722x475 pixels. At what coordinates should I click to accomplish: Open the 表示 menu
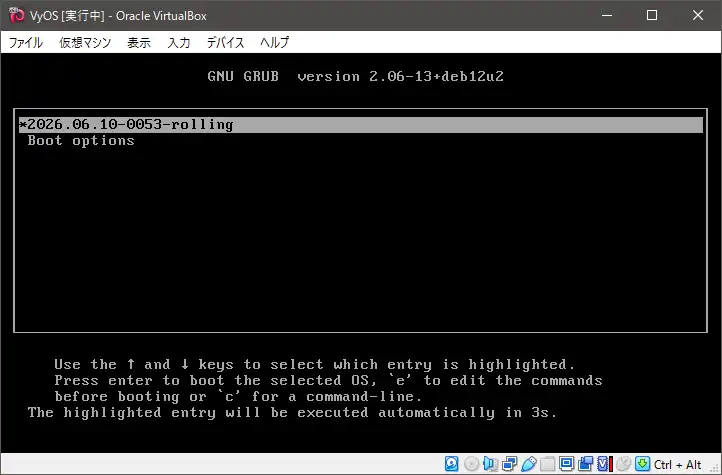point(139,42)
